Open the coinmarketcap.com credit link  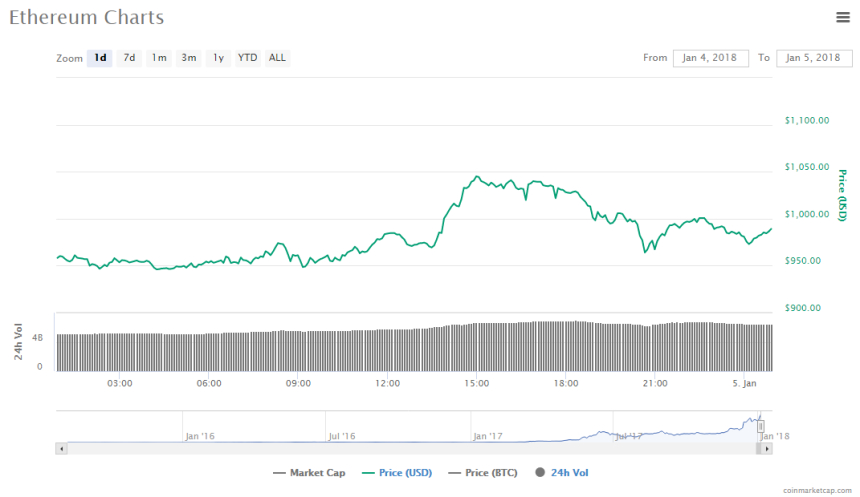[817, 490]
